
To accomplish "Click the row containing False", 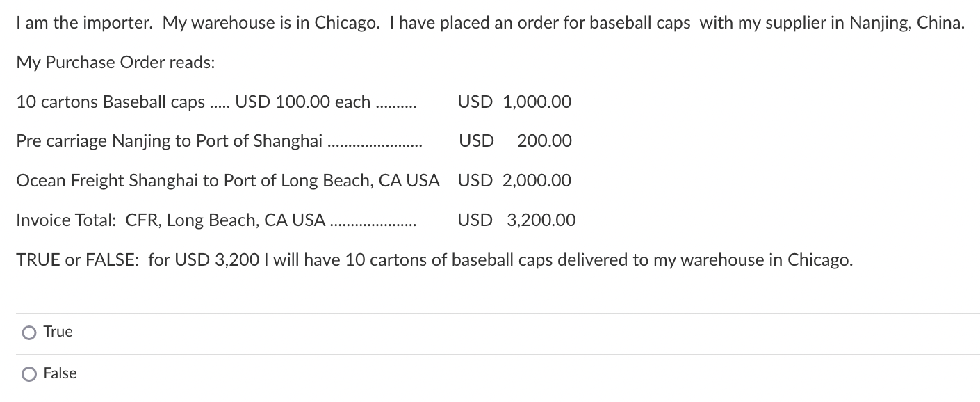I will [x=60, y=373].
